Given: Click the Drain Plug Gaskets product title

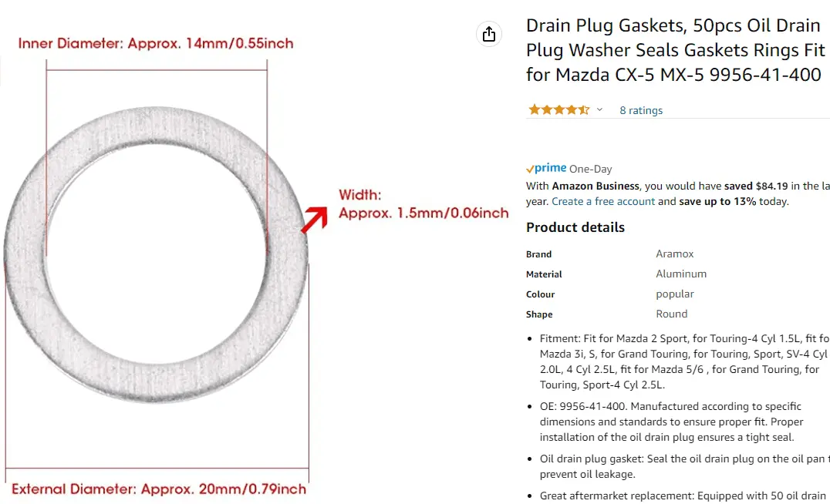Looking at the screenshot, I should click(x=675, y=50).
